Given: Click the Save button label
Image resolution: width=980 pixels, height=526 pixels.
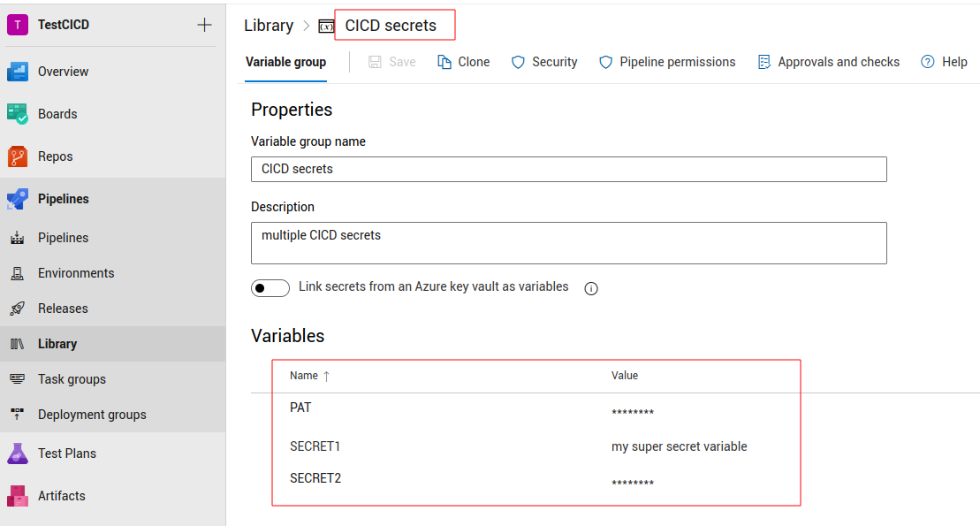Looking at the screenshot, I should pyautogui.click(x=402, y=62).
